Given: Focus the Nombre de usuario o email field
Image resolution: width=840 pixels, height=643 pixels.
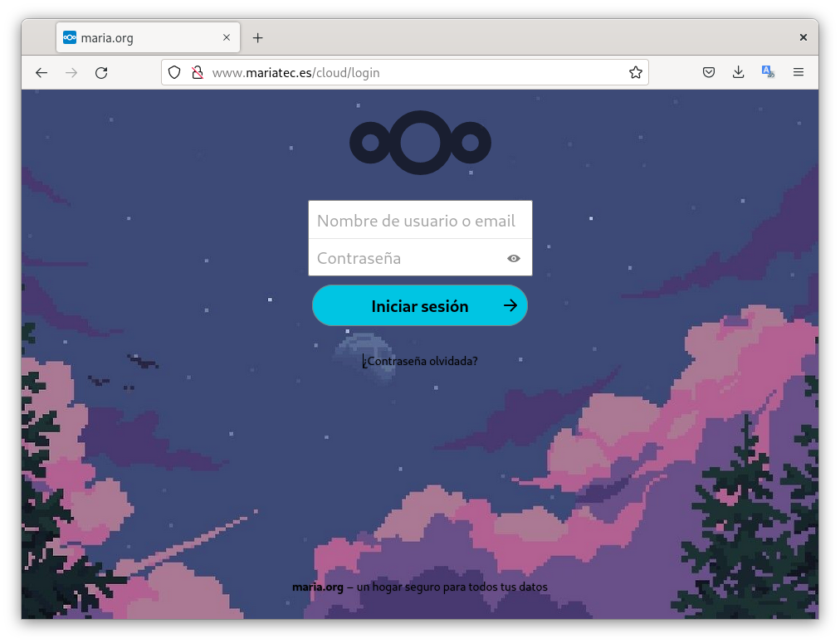Looking at the screenshot, I should pyautogui.click(x=419, y=221).
